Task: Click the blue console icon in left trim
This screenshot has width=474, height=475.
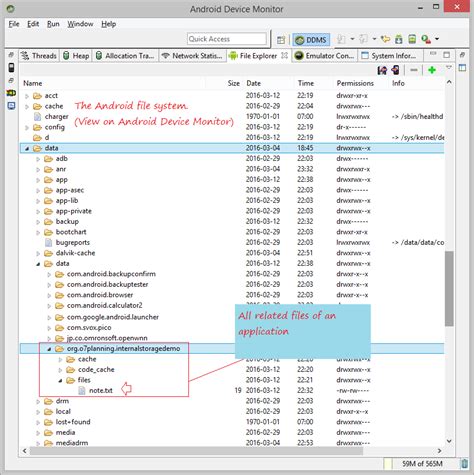Action: (11, 106)
